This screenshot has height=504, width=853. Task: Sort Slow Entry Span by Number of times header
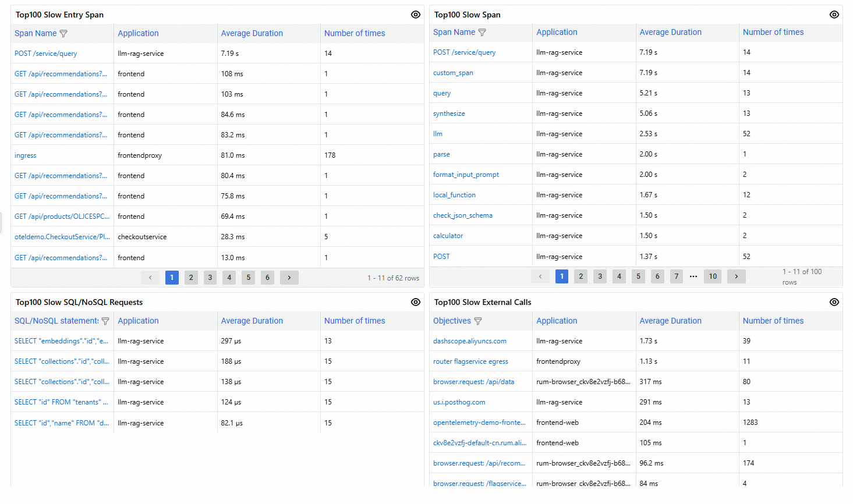[x=355, y=33]
